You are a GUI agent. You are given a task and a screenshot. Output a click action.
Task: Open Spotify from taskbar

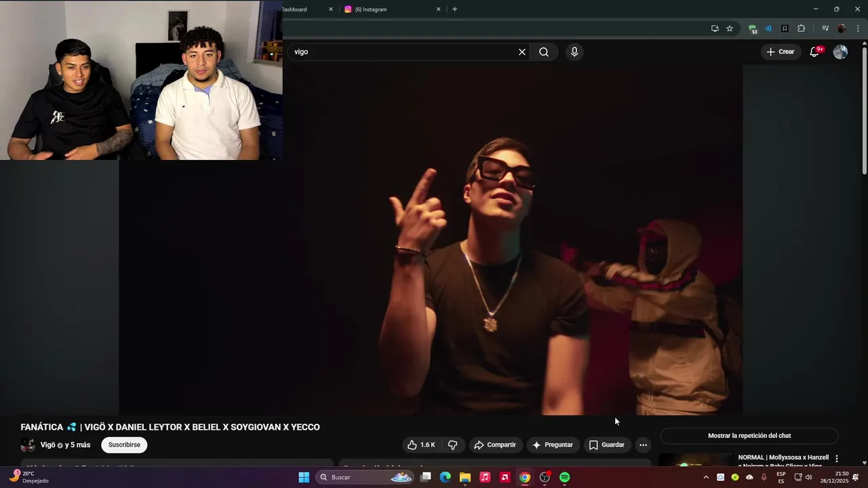click(565, 477)
